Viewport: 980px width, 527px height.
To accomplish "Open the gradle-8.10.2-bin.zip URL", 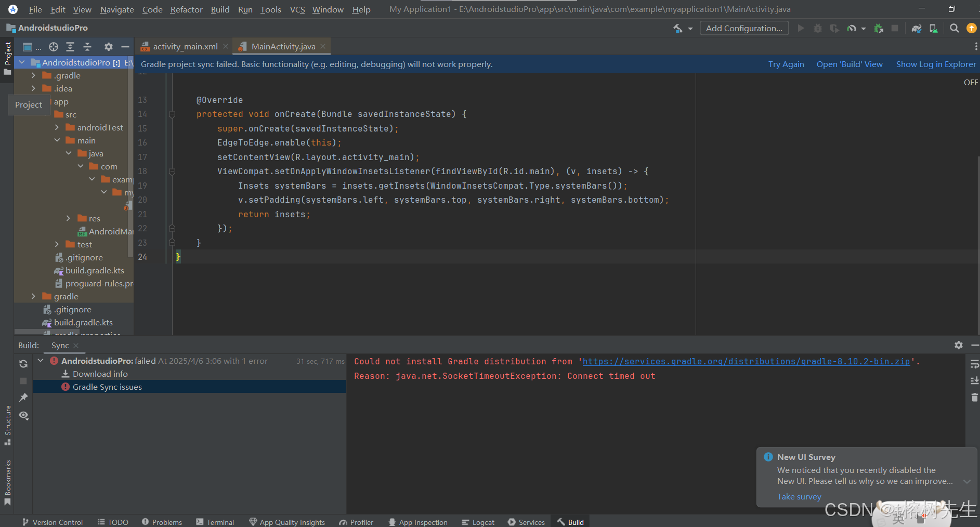I will point(746,361).
